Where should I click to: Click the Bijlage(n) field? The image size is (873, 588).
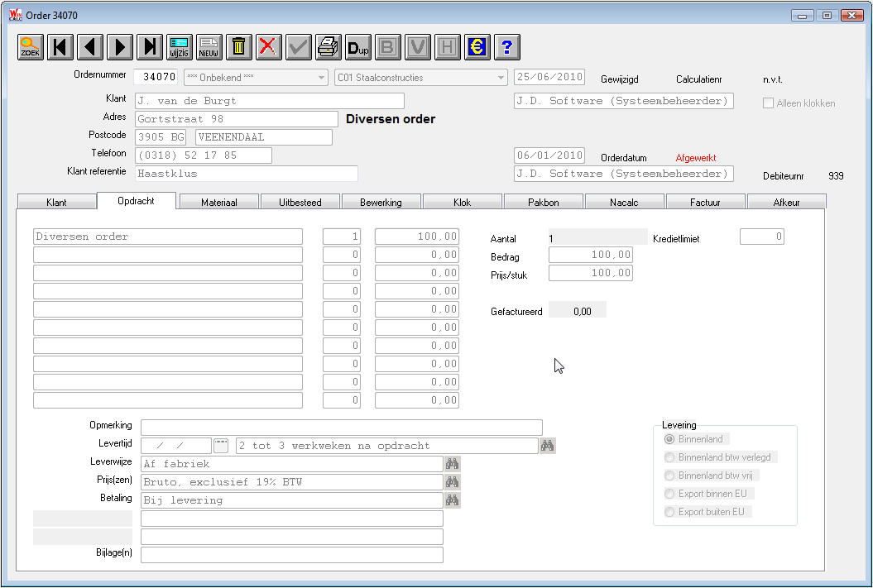pos(292,555)
